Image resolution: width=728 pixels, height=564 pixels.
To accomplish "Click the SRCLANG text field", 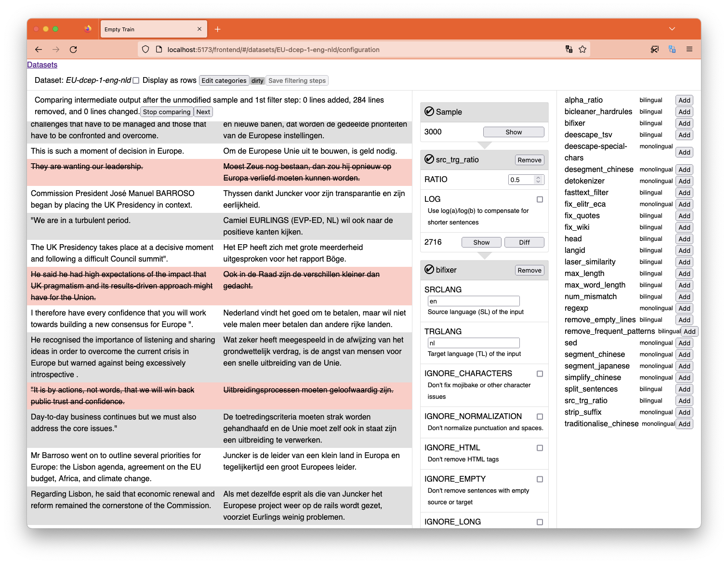I will click(474, 301).
